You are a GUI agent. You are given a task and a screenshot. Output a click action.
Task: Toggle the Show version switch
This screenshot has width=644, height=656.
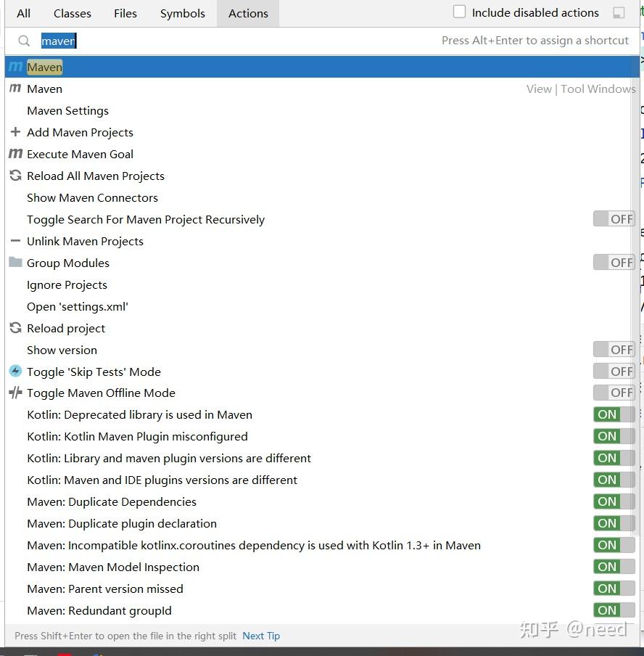point(614,350)
